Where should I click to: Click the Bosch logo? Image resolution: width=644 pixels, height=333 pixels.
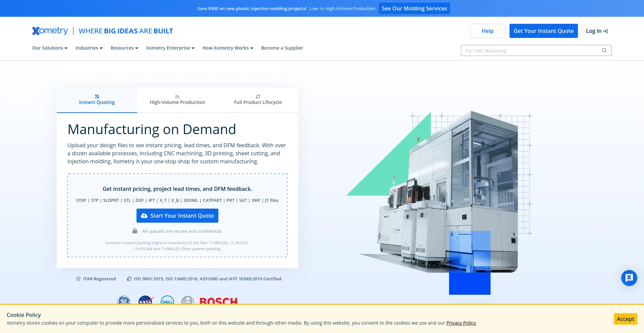218,301
